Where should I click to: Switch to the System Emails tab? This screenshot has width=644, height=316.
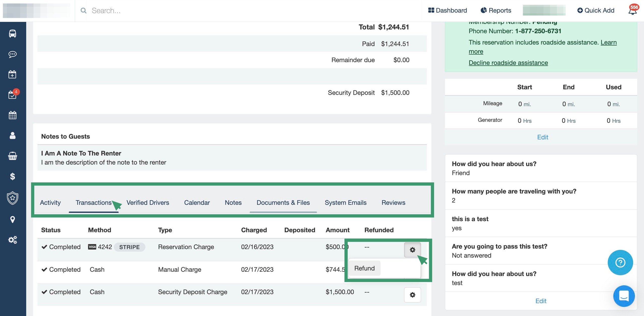345,203
